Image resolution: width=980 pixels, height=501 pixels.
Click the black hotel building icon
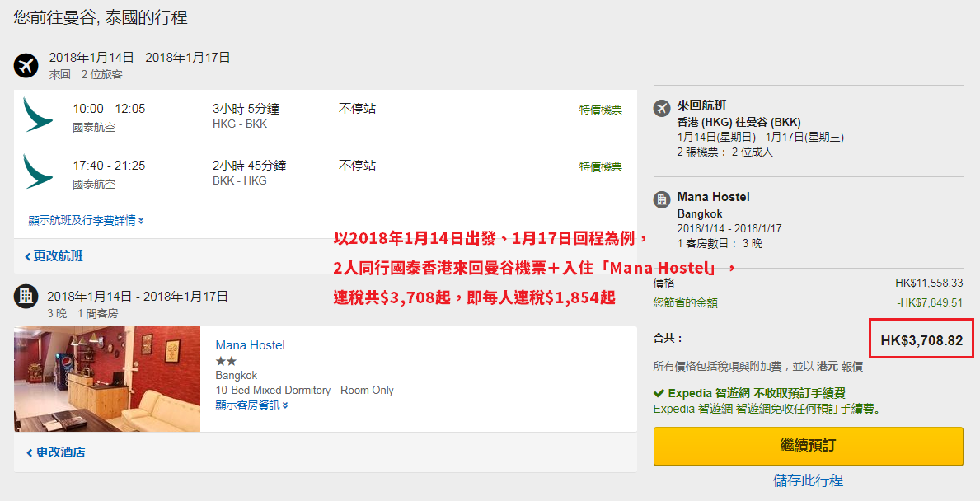(x=26, y=296)
